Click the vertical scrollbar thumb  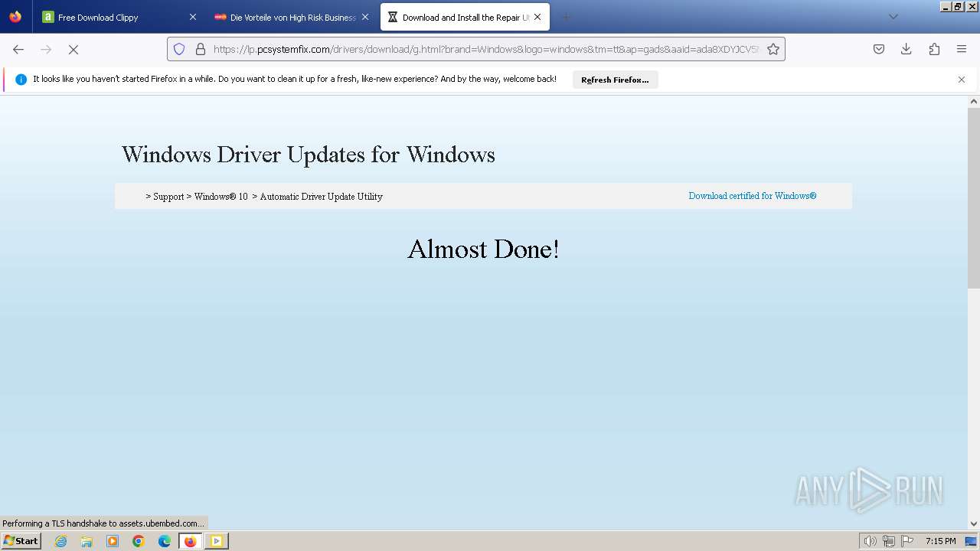pyautogui.click(x=974, y=198)
